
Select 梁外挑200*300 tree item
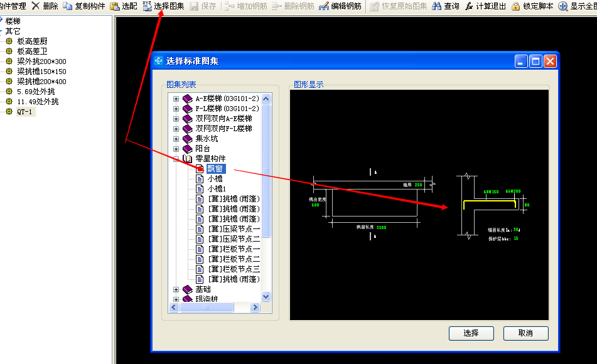(x=41, y=62)
